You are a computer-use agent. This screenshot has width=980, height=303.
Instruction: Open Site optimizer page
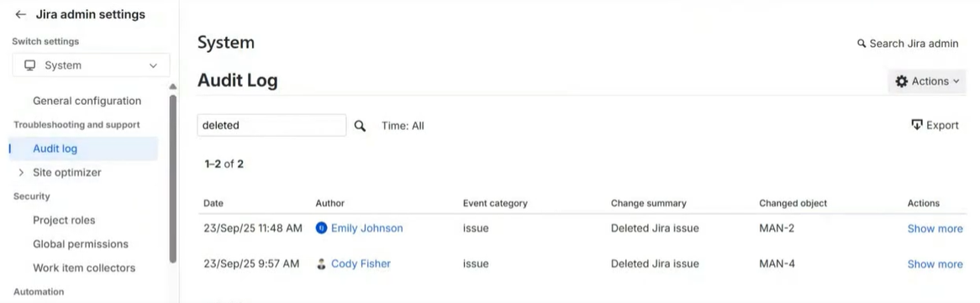point(67,172)
